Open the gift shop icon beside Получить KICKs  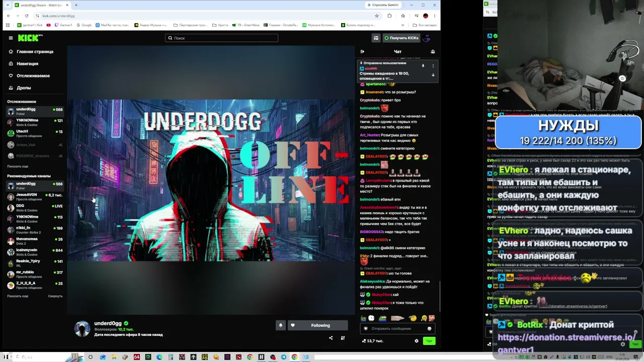tap(376, 38)
